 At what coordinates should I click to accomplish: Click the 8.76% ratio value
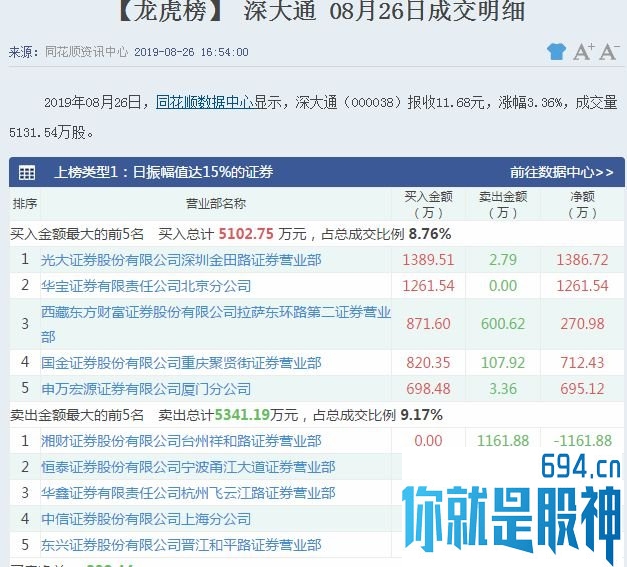click(430, 234)
